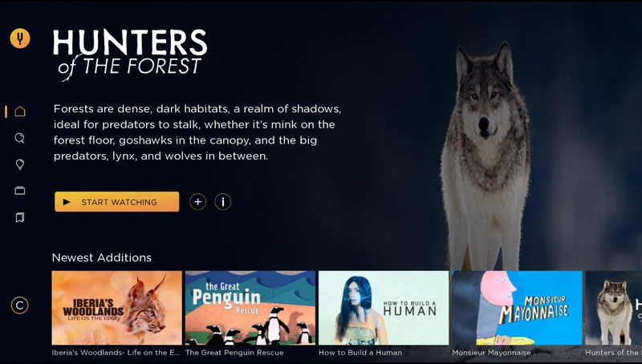This screenshot has width=642, height=364.
Task: Open the Search magnifier icon
Action: pos(19,138)
